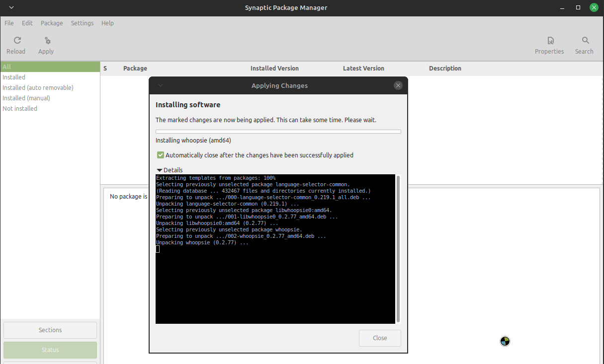This screenshot has width=604, height=364.
Task: Minimize the Synaptic Package Manager window
Action: coord(563,7)
